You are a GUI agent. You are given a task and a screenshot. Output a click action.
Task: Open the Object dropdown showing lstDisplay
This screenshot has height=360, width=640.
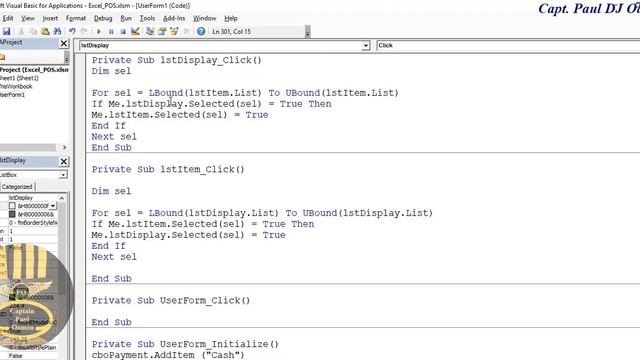366,46
